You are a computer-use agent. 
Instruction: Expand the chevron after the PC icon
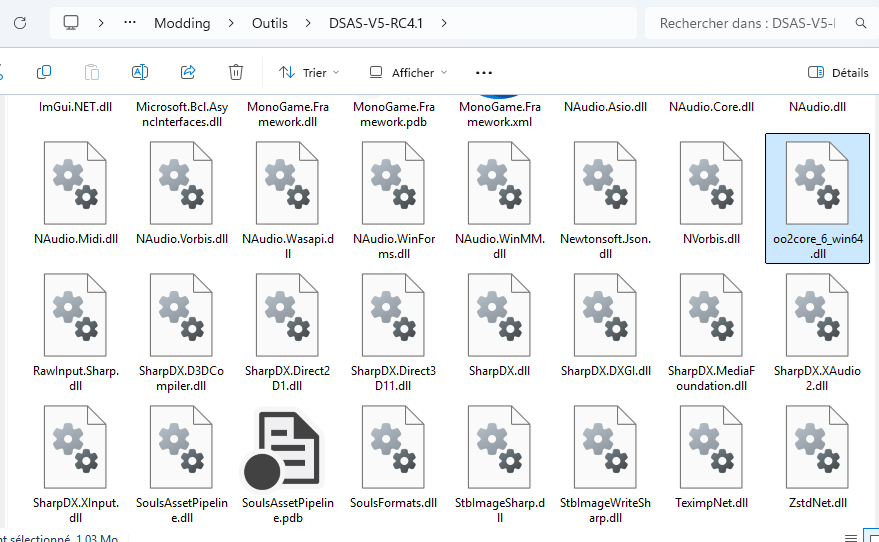pos(101,23)
